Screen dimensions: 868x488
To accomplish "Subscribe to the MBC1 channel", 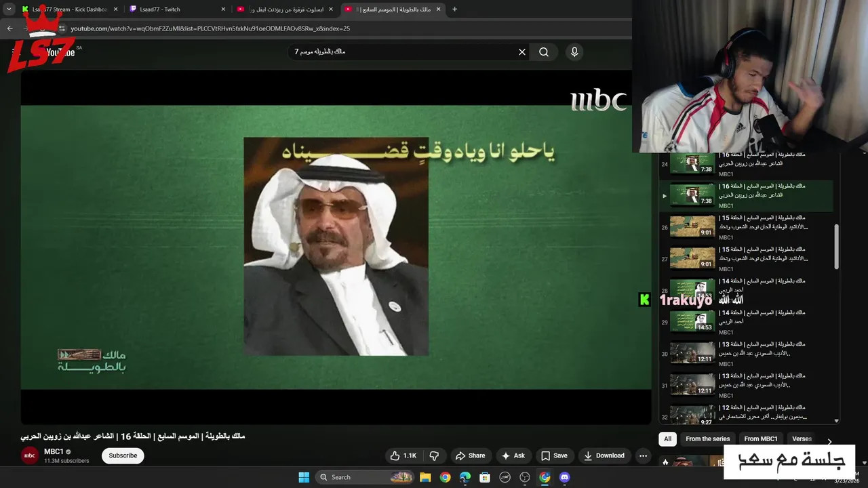I will pyautogui.click(x=123, y=455).
